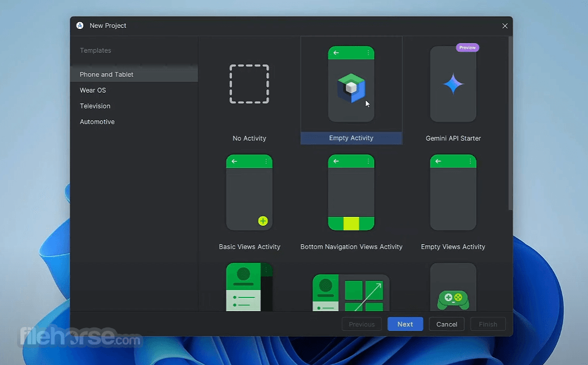The image size is (588, 365).
Task: Choose the game controller template icon
Action: [453, 300]
